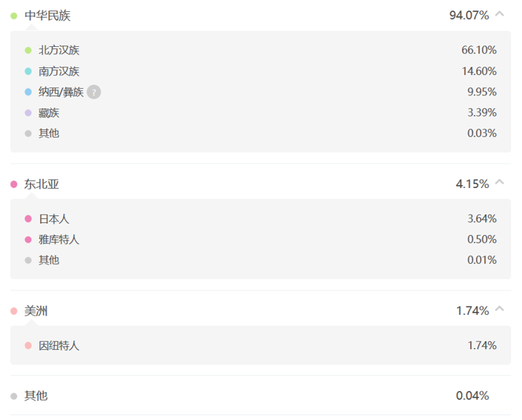Select the 美洲 category heading
Screen dimensions: 522x420
[x=36, y=311]
